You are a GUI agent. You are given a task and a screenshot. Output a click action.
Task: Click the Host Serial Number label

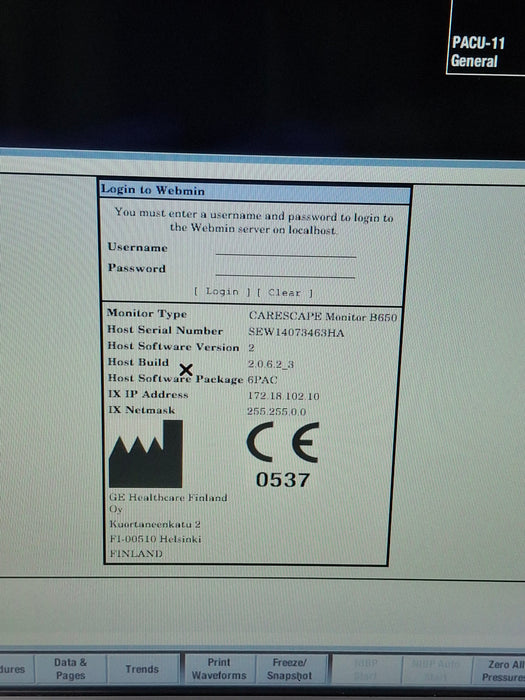coord(165,330)
